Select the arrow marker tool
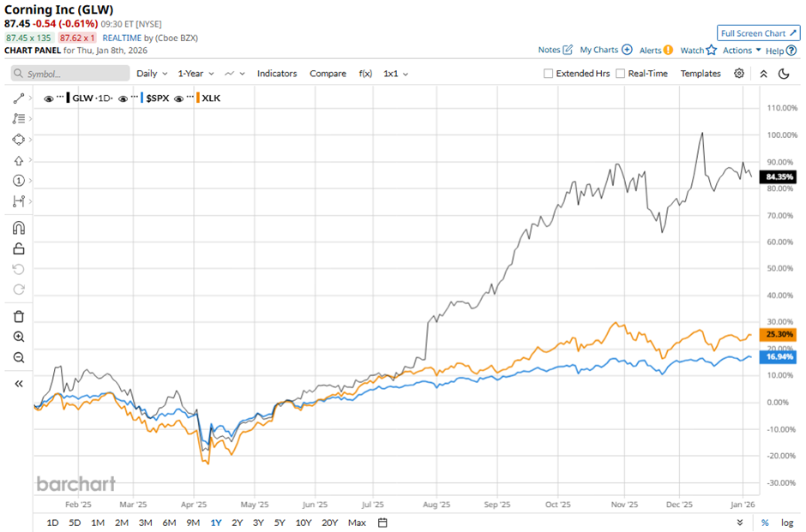 click(x=19, y=161)
